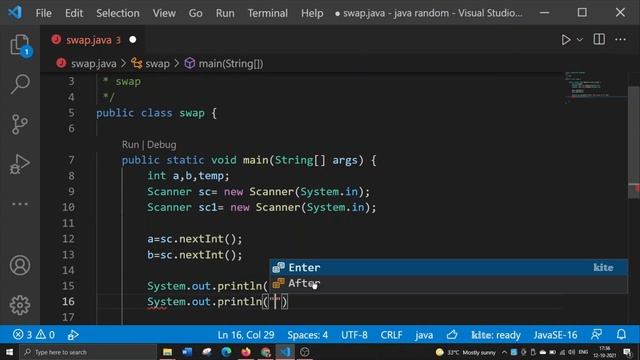The image size is (640, 360).
Task: Open the notifications bell
Action: coord(621,335)
